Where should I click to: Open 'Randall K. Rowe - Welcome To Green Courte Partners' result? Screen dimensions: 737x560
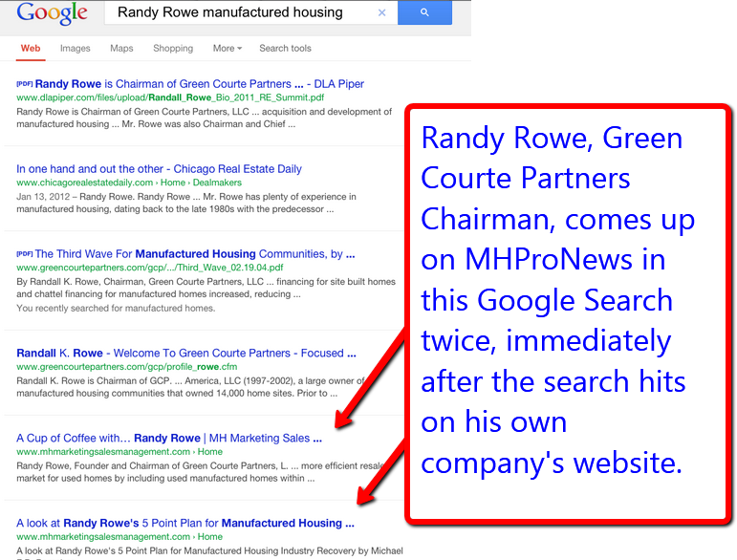click(186, 353)
